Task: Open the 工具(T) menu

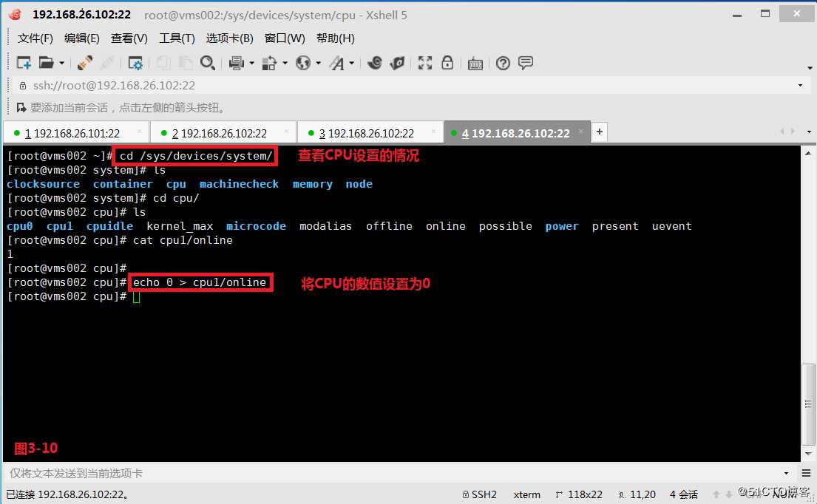Action: pyautogui.click(x=177, y=38)
